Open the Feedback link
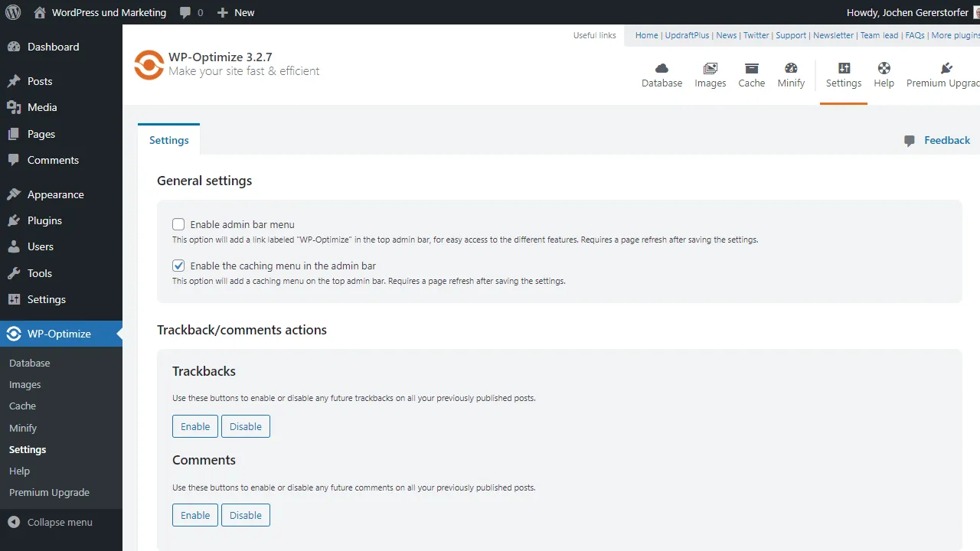Image resolution: width=980 pixels, height=551 pixels. point(947,140)
